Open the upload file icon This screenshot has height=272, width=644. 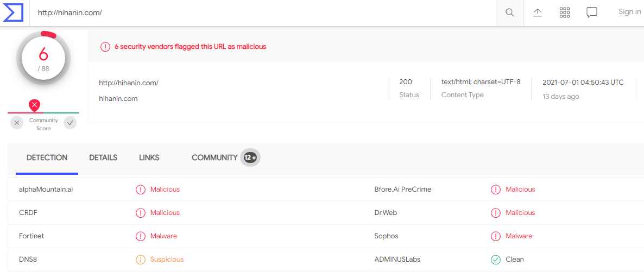point(538,12)
